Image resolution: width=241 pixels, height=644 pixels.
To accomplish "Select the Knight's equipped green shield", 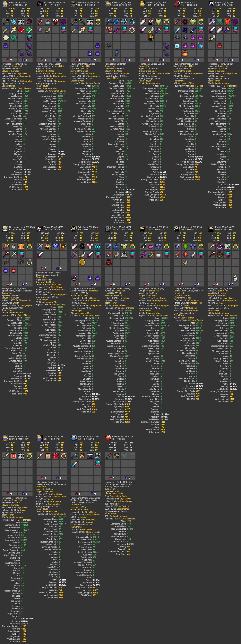I will [x=219, y=22].
